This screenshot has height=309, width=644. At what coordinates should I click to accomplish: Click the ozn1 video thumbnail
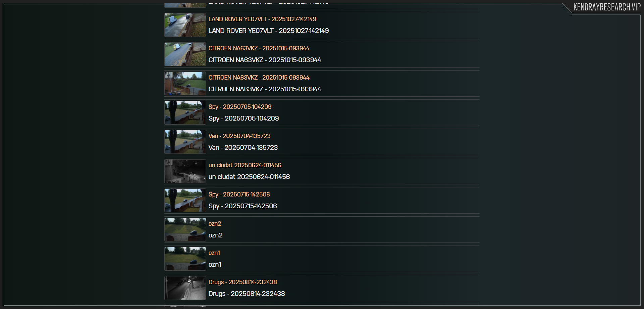pos(185,259)
